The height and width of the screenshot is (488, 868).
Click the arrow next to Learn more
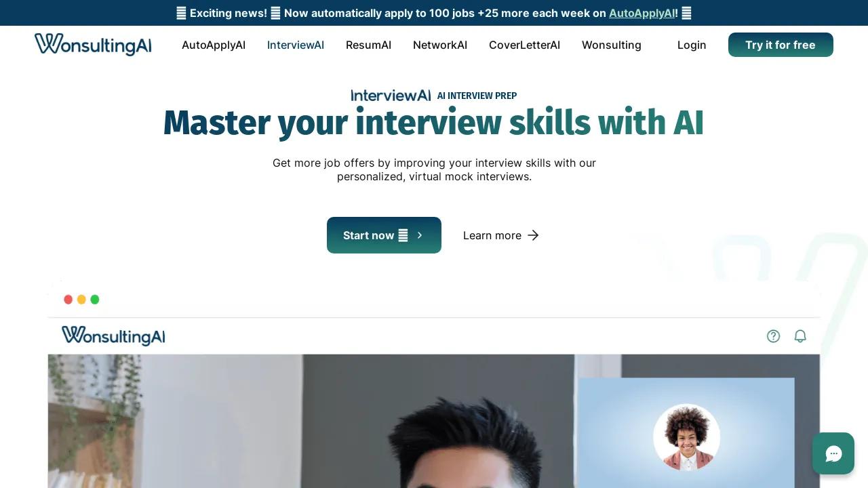(x=533, y=235)
